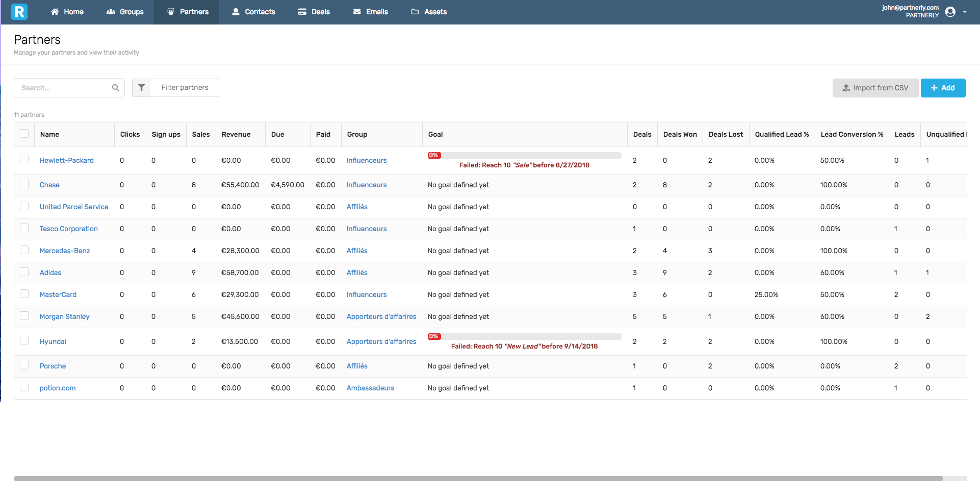Click the Failed Reach 10 New Lead text
Screen dimensions: 980x494
(524, 346)
